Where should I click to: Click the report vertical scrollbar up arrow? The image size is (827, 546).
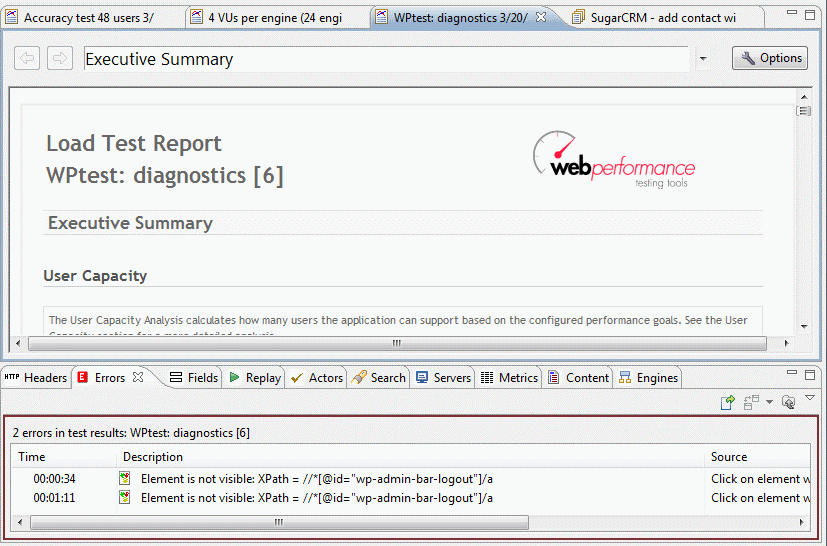(x=804, y=97)
